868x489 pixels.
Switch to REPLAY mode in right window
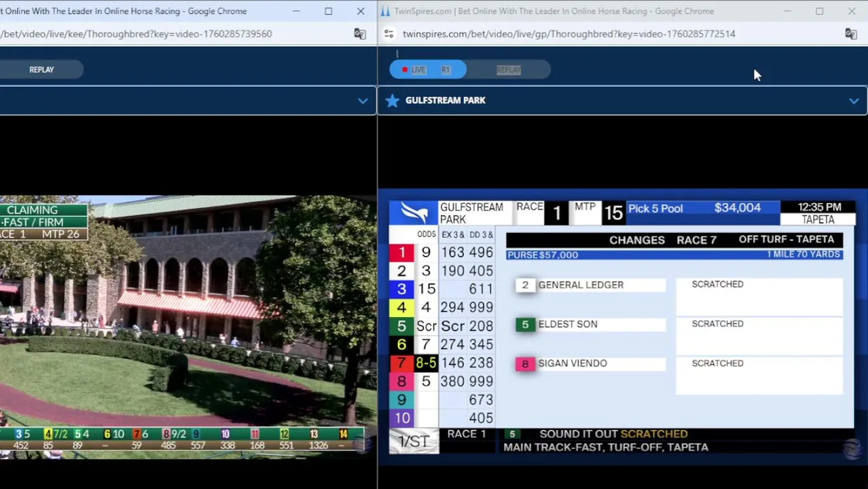click(x=509, y=69)
